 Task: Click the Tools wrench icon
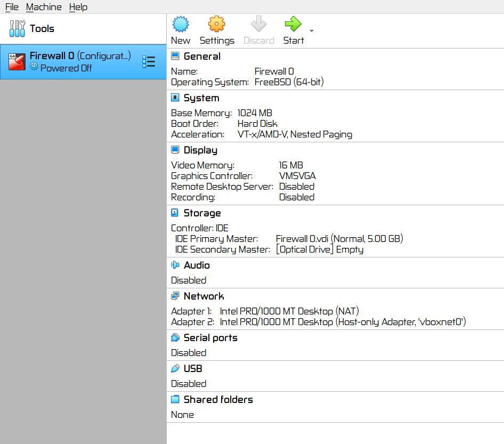[x=17, y=29]
